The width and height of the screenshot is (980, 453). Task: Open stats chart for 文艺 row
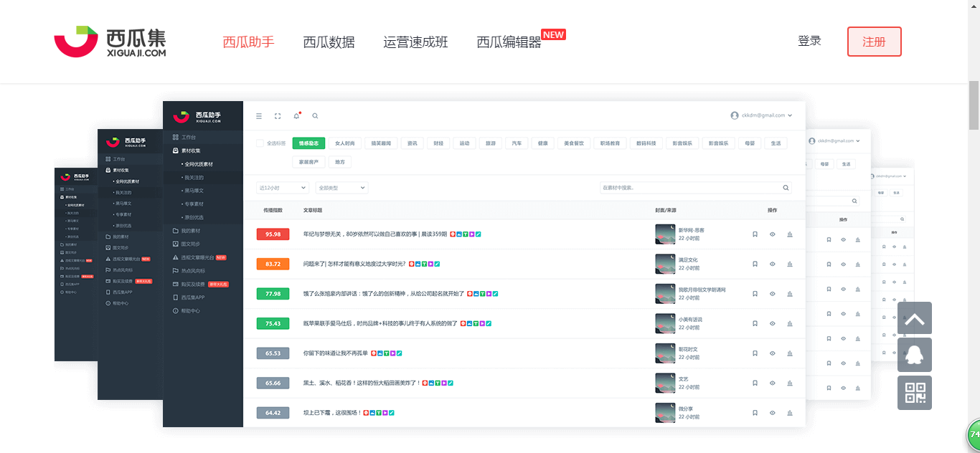click(790, 383)
